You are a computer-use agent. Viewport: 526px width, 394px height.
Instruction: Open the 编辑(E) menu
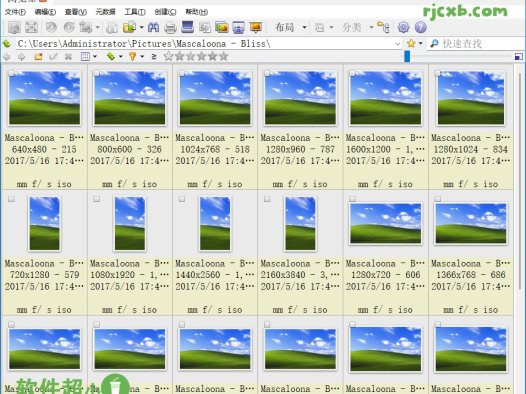tap(45, 12)
